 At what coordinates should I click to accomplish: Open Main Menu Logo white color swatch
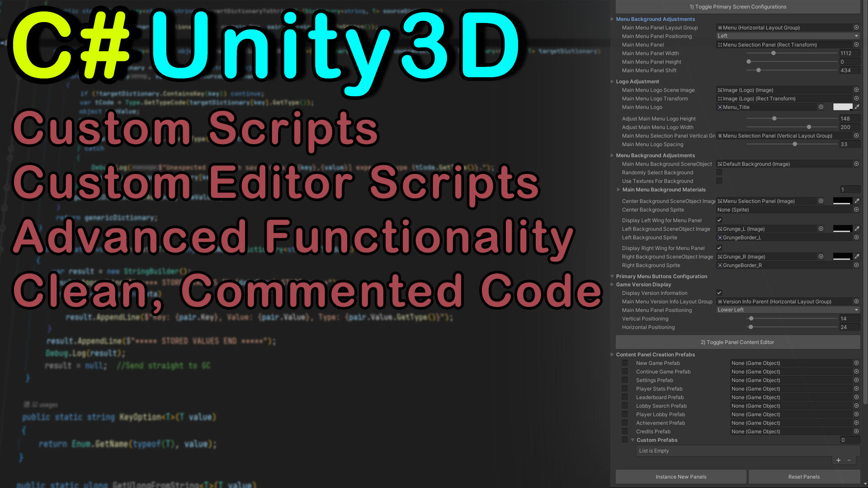[843, 107]
